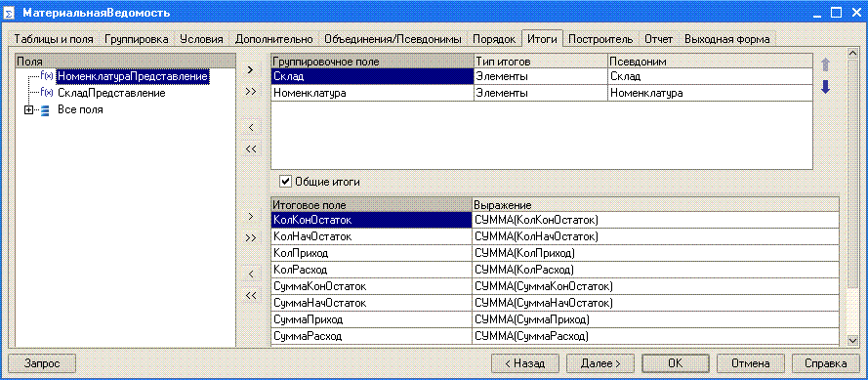Add all fields to grouping with top >> button

(x=250, y=92)
